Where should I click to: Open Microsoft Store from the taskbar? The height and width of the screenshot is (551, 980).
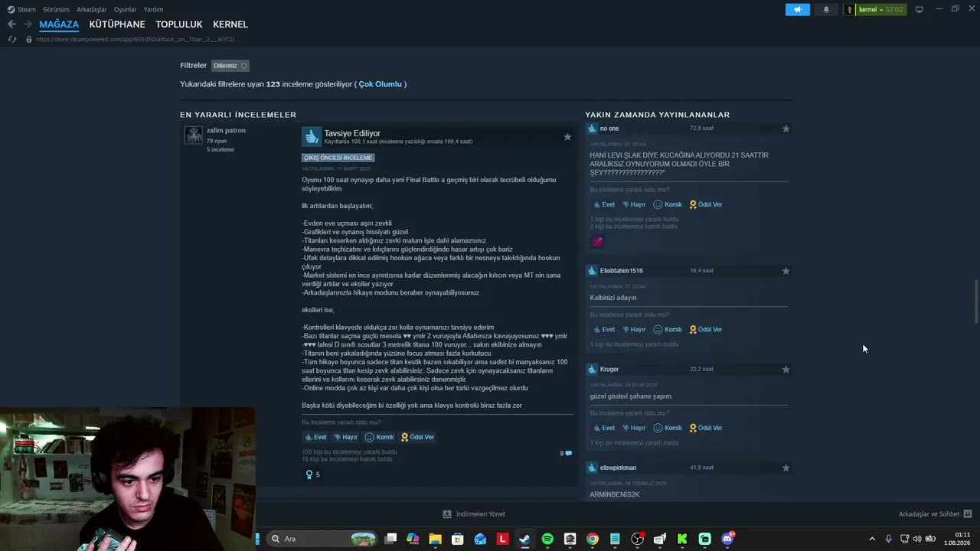(x=458, y=539)
